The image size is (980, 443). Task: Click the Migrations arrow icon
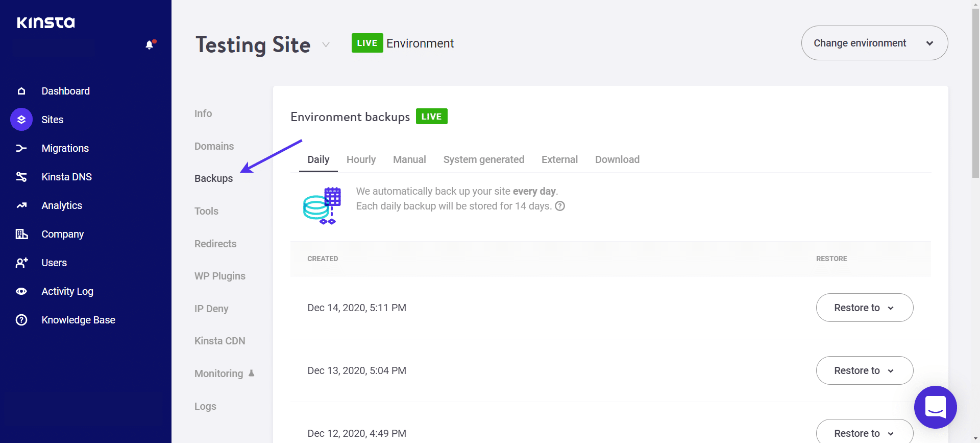(21, 148)
